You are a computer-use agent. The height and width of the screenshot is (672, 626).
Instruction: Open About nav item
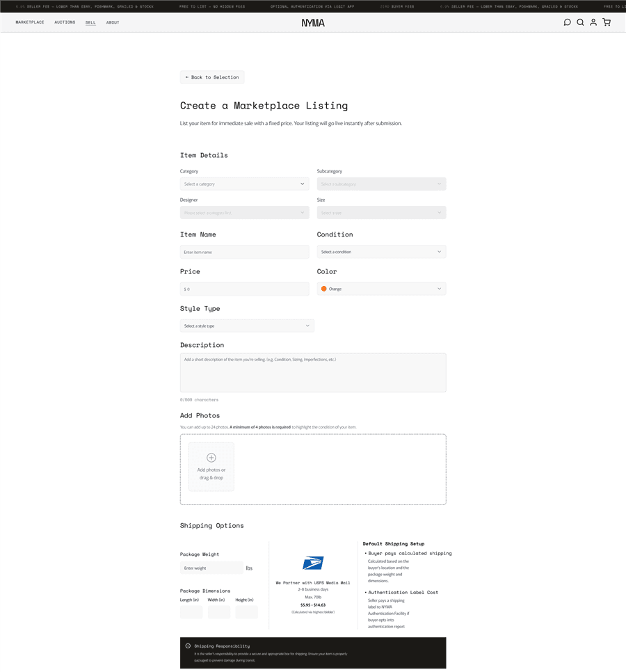[113, 22]
